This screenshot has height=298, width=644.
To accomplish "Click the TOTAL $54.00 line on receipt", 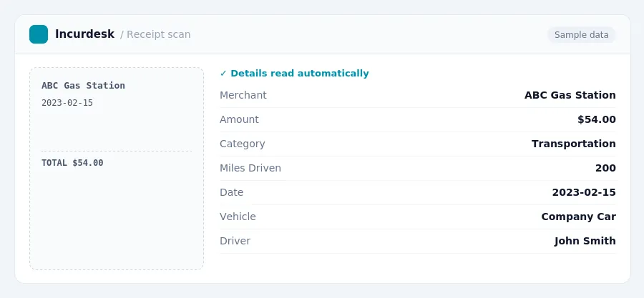I will [x=72, y=163].
